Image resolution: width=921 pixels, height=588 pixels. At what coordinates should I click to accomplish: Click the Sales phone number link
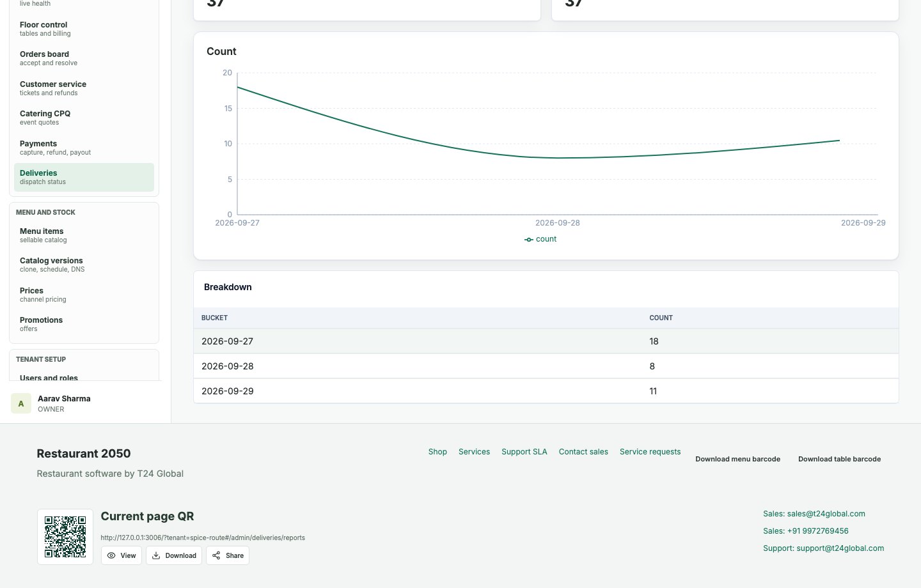[x=806, y=531]
